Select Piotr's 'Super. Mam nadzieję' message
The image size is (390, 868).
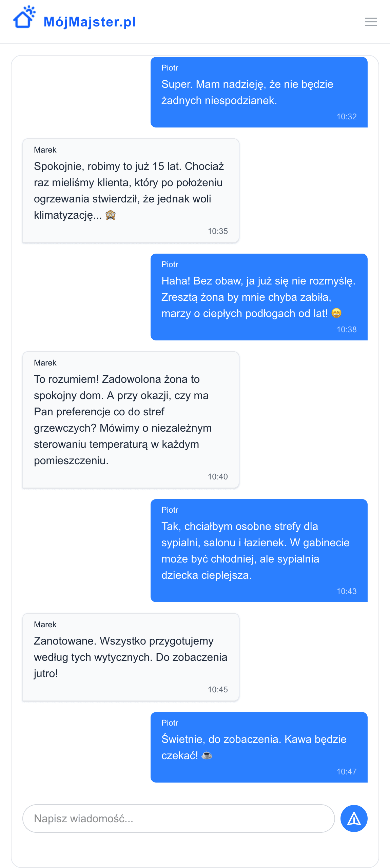(259, 92)
